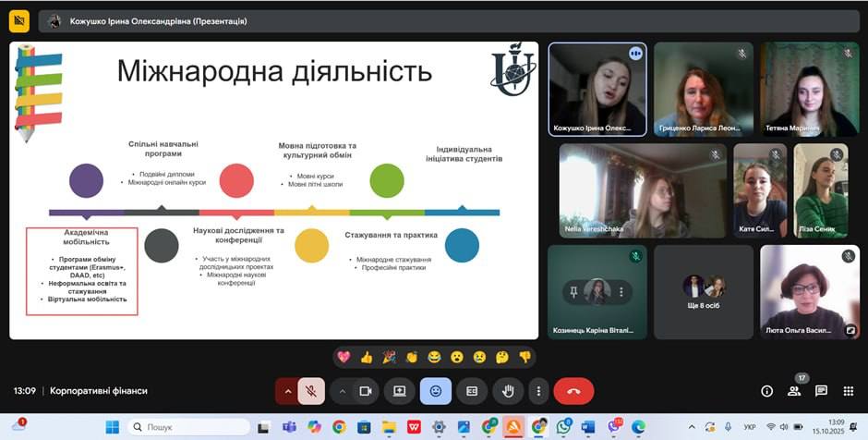
Task: Open the activities grid icon
Action: point(848,391)
